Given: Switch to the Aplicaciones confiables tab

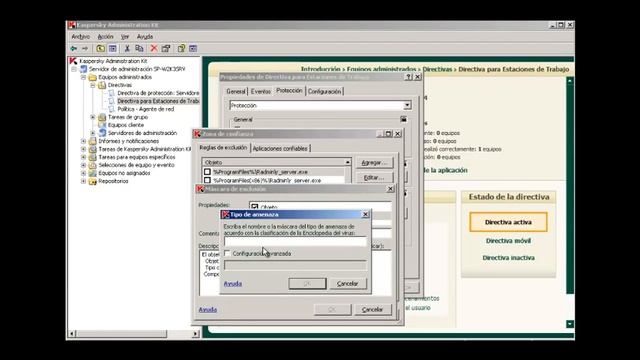Looking at the screenshot, I should 280,149.
